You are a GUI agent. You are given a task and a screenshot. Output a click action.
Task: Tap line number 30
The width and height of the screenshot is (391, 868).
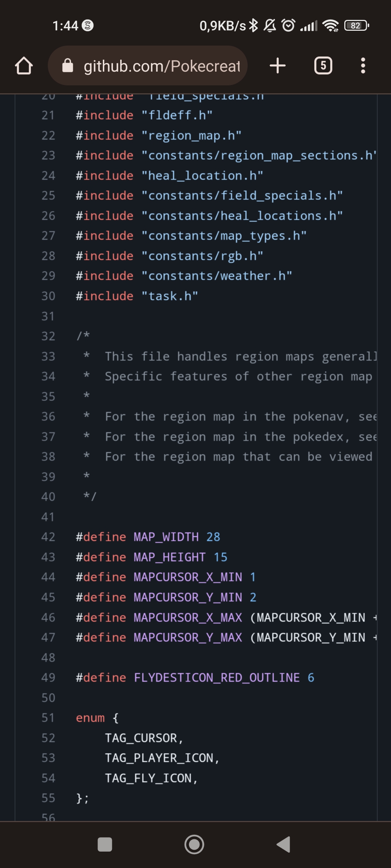coord(48,296)
